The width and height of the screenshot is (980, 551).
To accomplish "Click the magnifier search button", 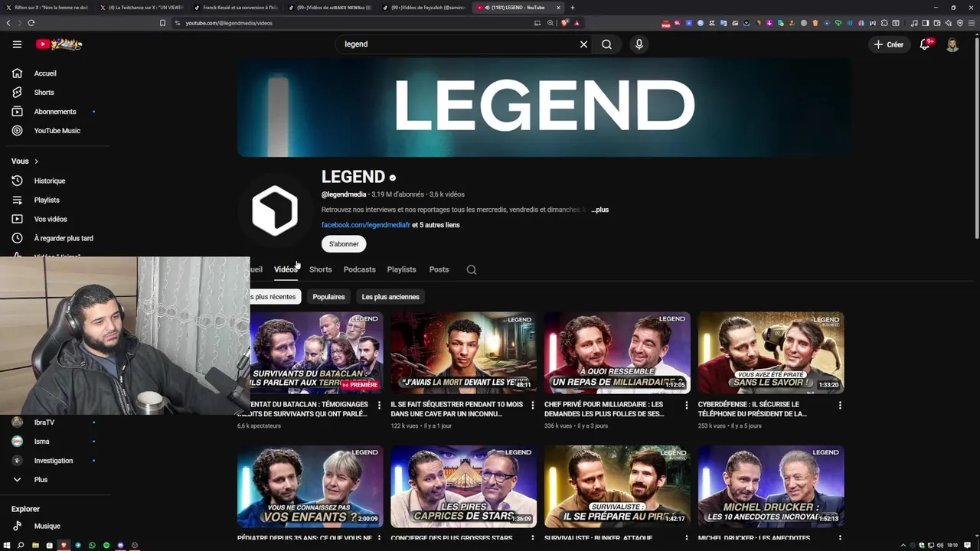I will (x=606, y=44).
